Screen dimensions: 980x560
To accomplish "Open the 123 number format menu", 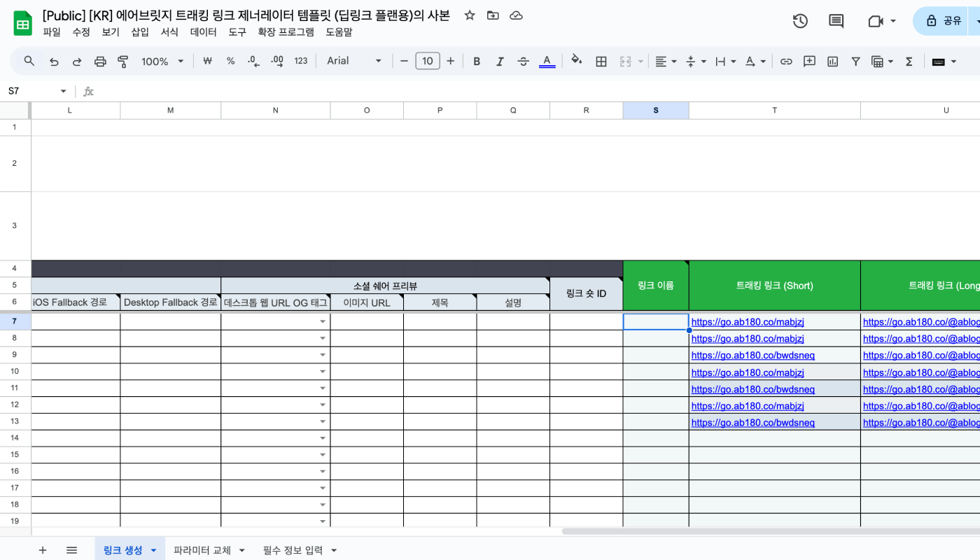I will click(301, 61).
